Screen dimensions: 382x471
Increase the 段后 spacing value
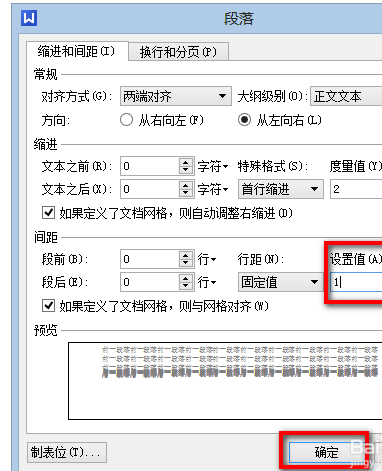point(186,278)
